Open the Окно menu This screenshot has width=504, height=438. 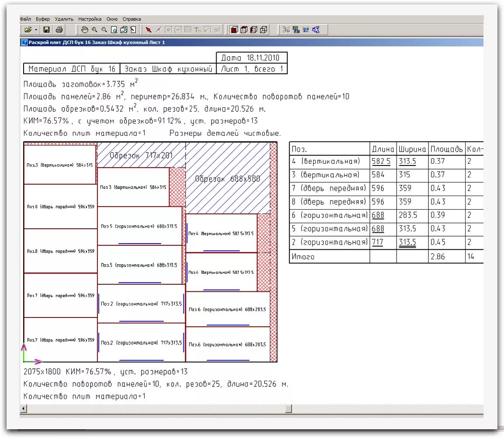[x=112, y=19]
